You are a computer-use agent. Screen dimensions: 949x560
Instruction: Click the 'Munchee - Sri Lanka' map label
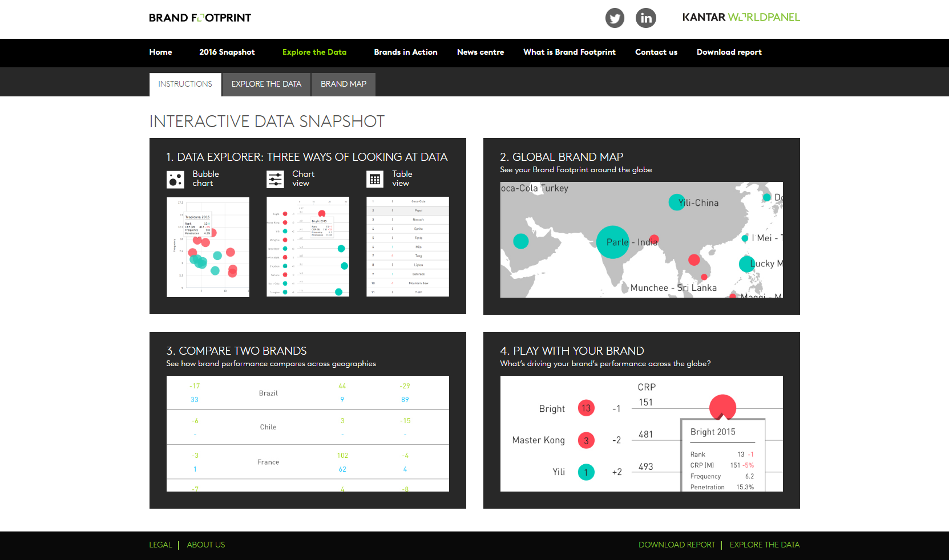[x=673, y=288]
